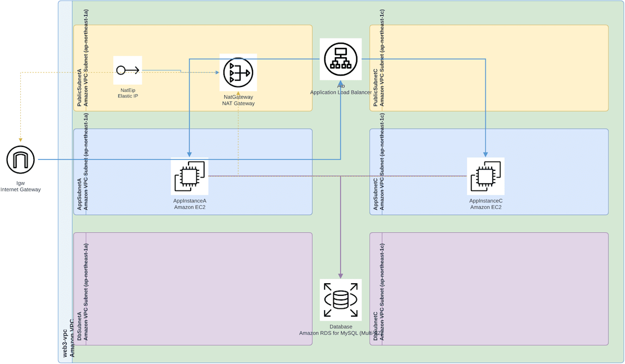This screenshot has height=364, width=625.
Task: Click the DbSubnetC vertical label
Action: click(379, 292)
